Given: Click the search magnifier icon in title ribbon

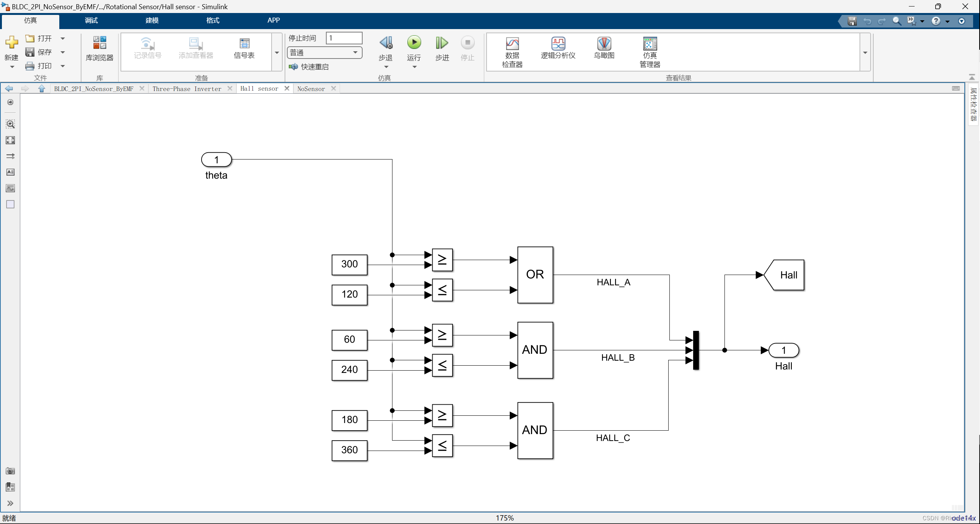Looking at the screenshot, I should click(x=897, y=21).
